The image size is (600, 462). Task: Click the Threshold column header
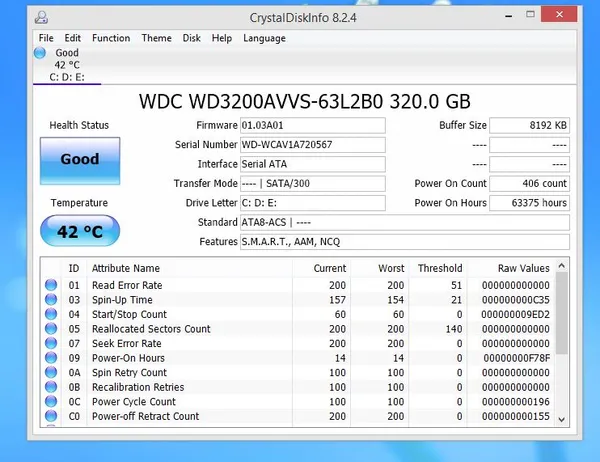(440, 268)
